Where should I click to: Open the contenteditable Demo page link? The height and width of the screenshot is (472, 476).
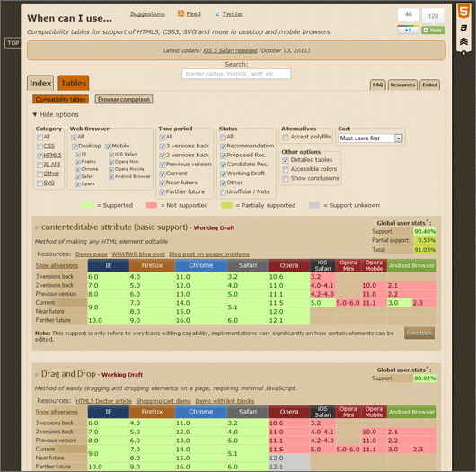92,254
